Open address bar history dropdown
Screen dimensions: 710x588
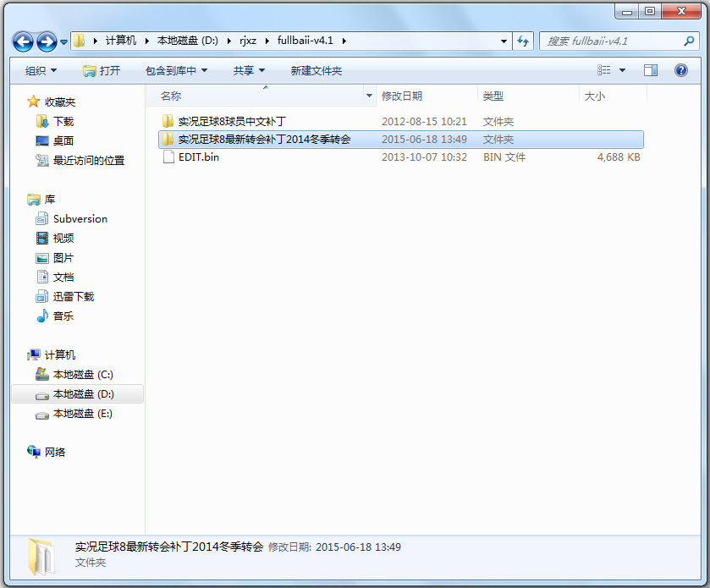[504, 41]
